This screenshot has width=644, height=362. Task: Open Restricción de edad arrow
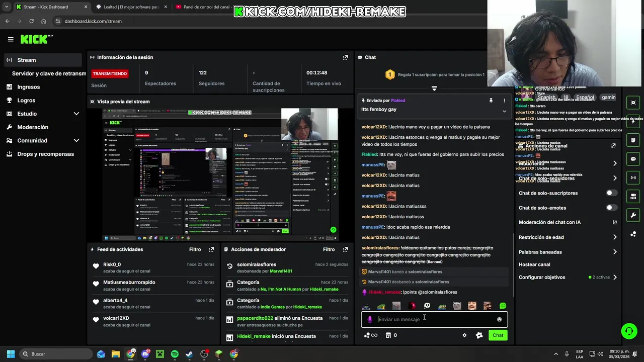click(614, 237)
